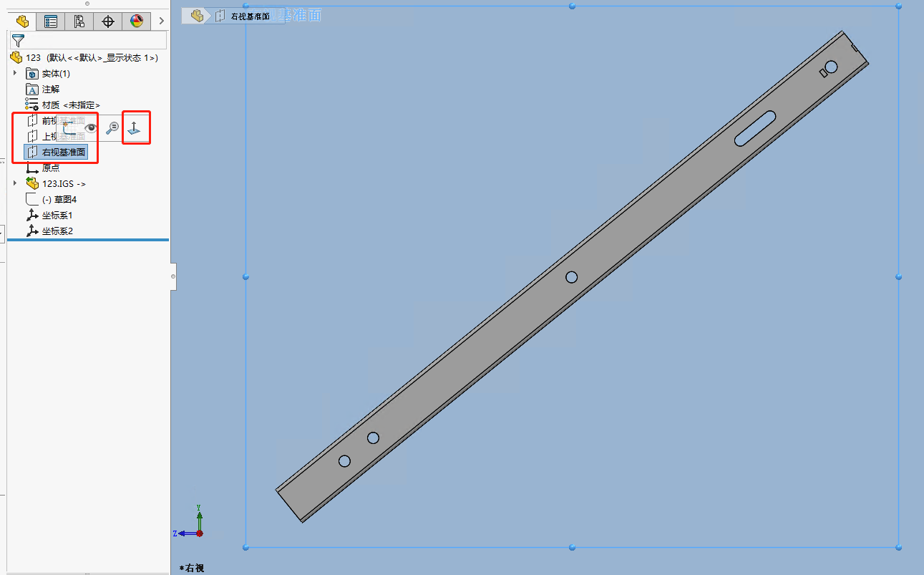
Task: Click the Sketch icon in context toolbar
Action: point(69,128)
